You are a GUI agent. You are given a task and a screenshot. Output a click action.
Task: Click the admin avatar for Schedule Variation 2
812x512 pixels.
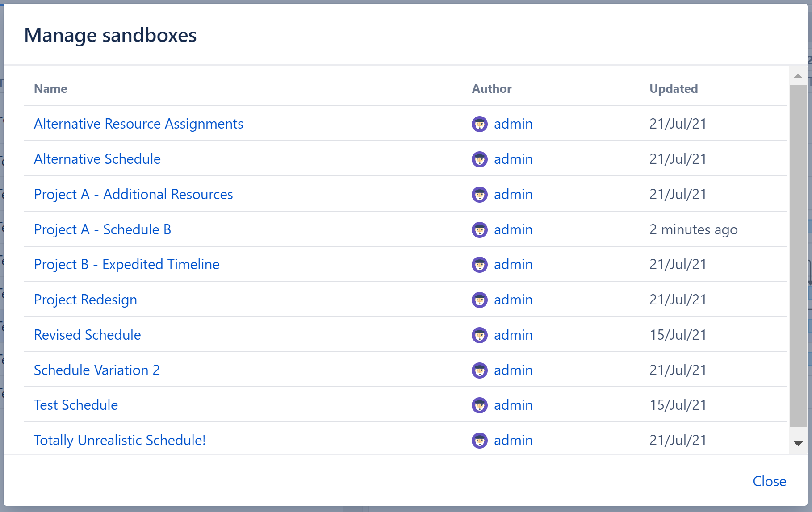click(x=480, y=370)
